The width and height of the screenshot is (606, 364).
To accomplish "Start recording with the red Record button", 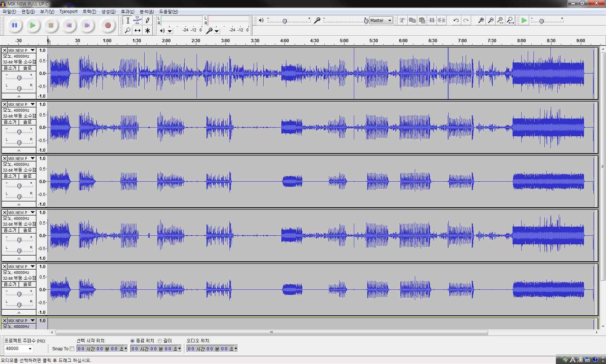I will (x=107, y=25).
